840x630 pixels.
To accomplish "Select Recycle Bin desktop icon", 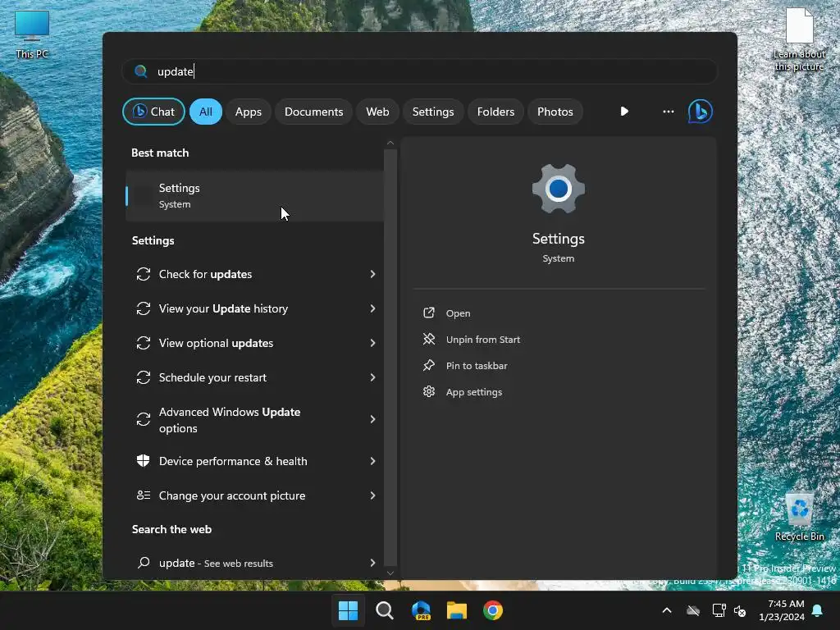I will [799, 517].
